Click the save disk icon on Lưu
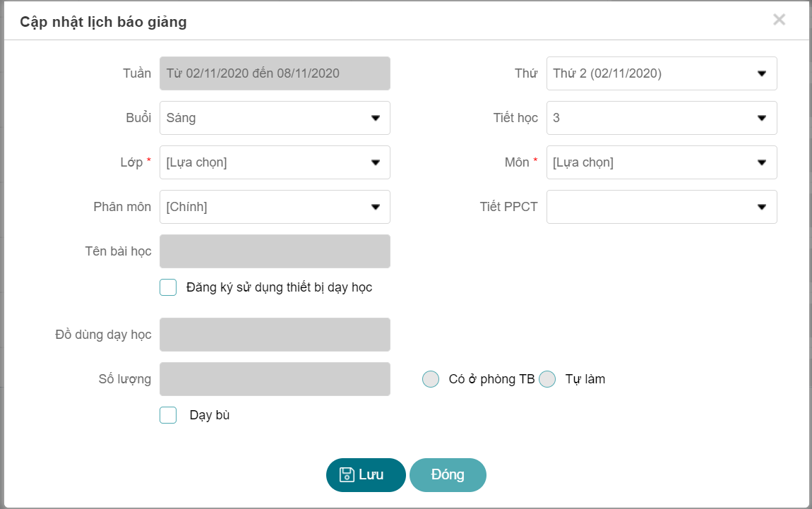812x509 pixels. [347, 474]
